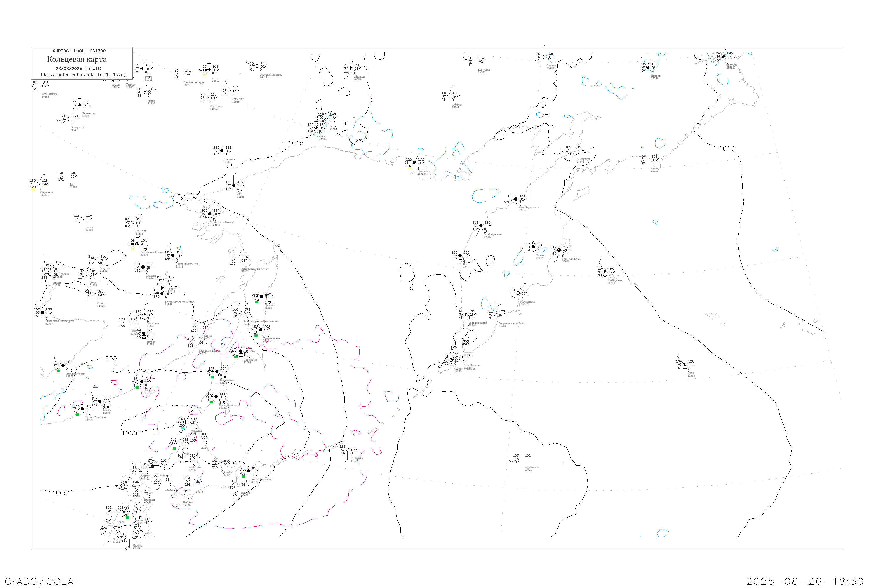
Task: Click the green square under Дальнереченск station
Action: click(x=59, y=371)
